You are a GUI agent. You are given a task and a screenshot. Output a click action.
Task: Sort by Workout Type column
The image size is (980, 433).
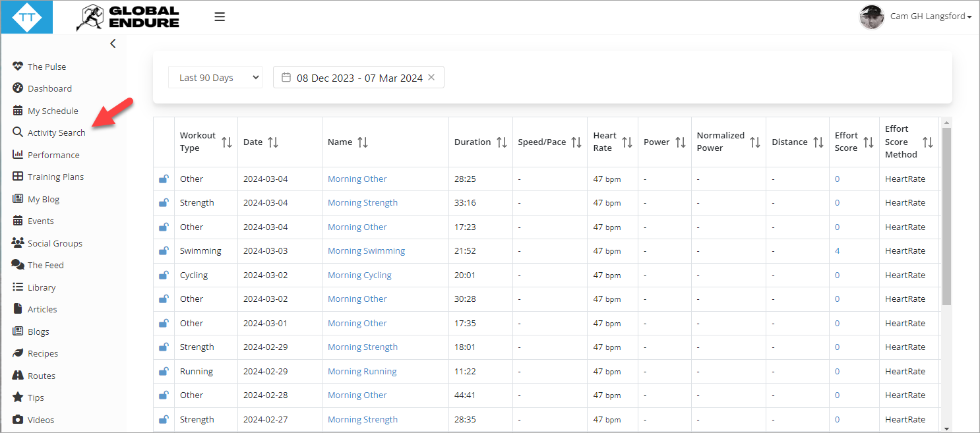click(x=227, y=142)
